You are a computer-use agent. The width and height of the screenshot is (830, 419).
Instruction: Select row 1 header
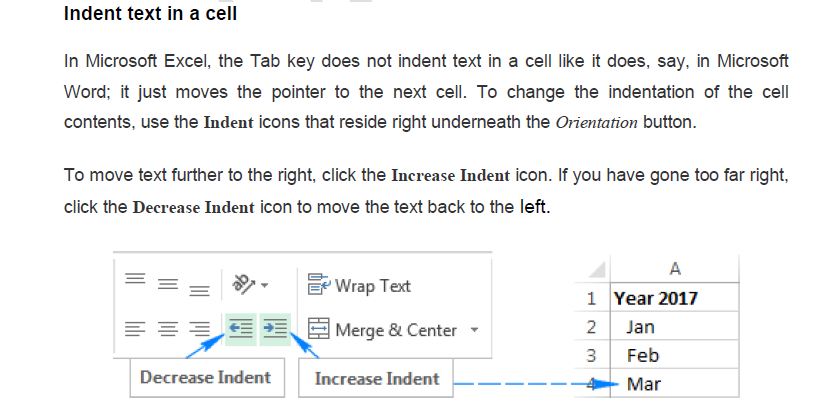592,298
